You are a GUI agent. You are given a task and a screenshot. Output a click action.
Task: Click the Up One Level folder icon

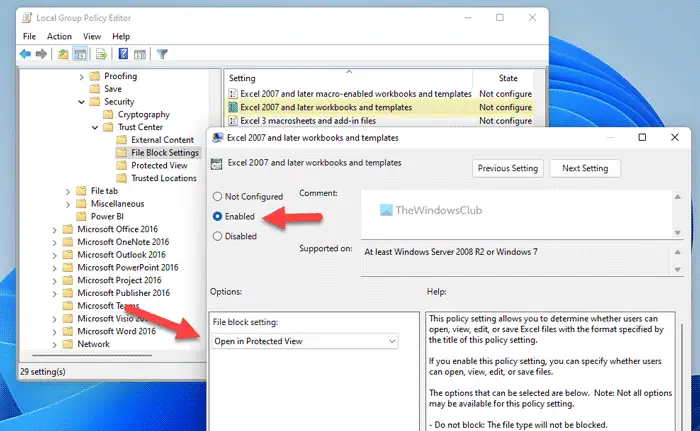point(63,54)
